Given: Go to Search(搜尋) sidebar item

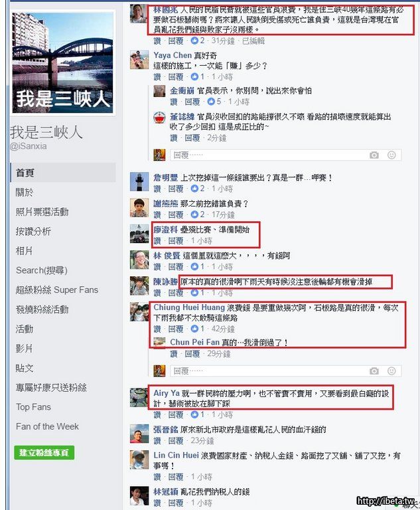Looking at the screenshot, I should pyautogui.click(x=42, y=270).
